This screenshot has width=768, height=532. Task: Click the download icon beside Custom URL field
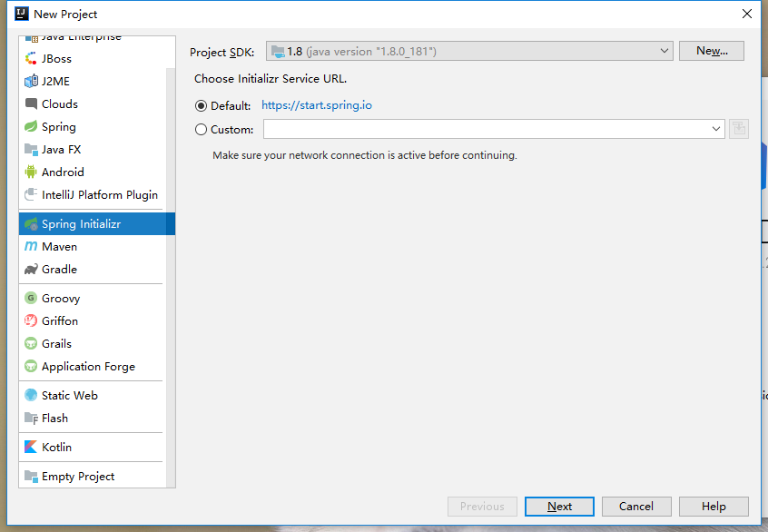click(x=739, y=129)
